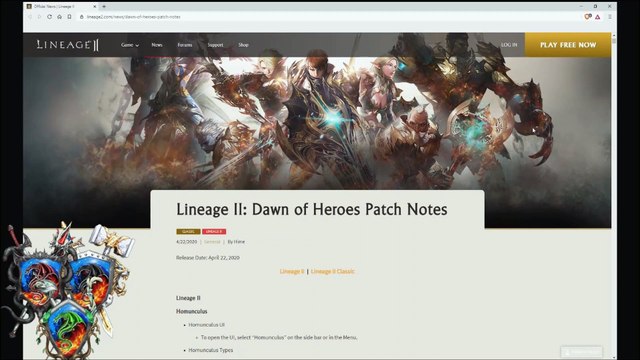Screen dimensions: 640x360
Task: Click the PLAY FREE NOW button
Action: point(568,45)
